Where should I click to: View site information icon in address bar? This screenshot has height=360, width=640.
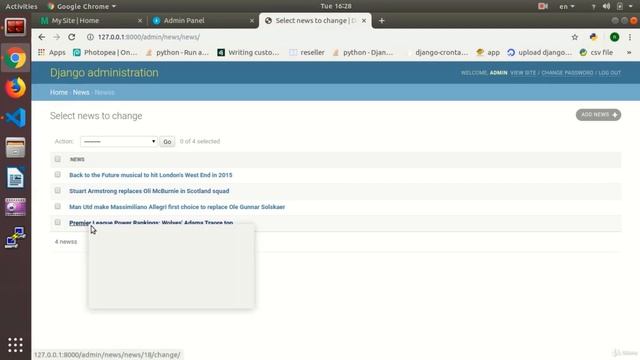[90, 37]
